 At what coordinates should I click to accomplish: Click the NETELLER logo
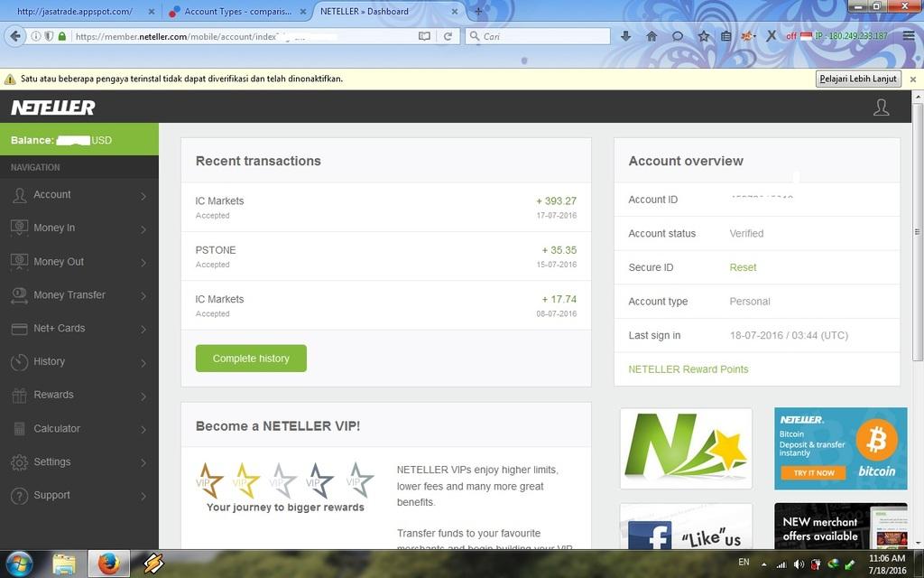point(53,107)
